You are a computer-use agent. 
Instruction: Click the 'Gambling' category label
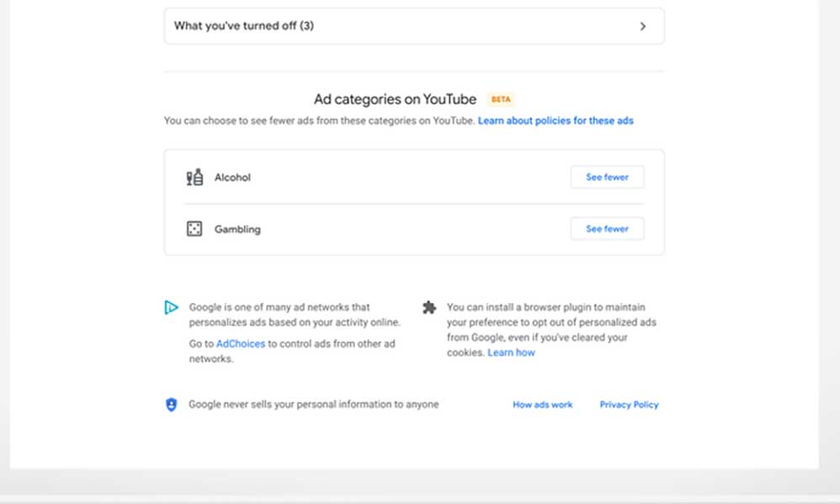point(237,229)
